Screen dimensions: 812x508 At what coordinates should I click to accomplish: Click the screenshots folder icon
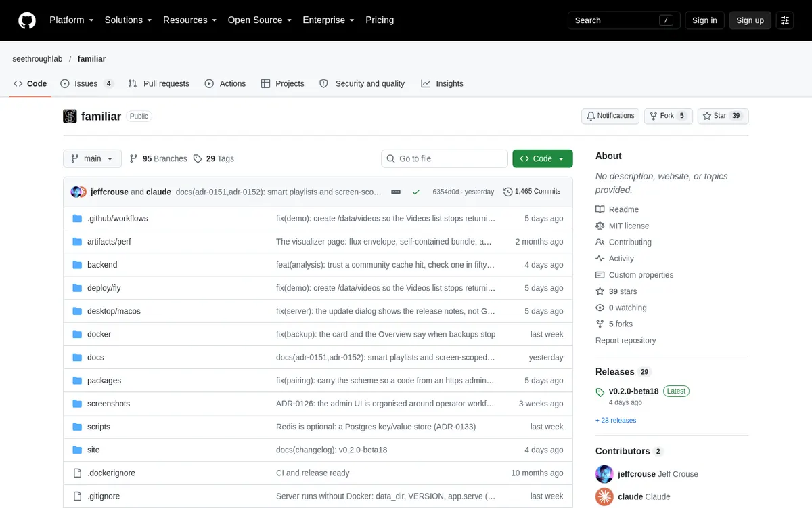click(x=76, y=404)
